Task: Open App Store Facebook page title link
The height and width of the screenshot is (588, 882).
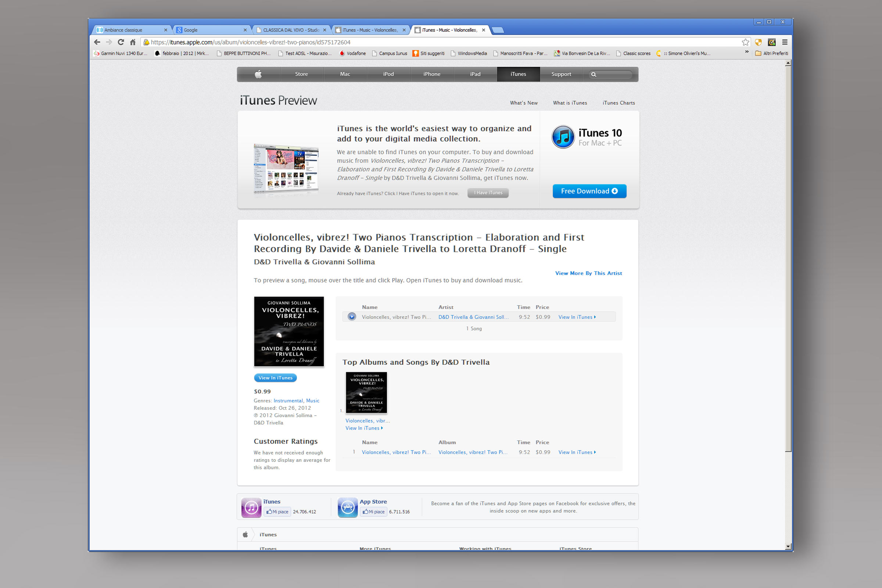Action: pos(373,501)
